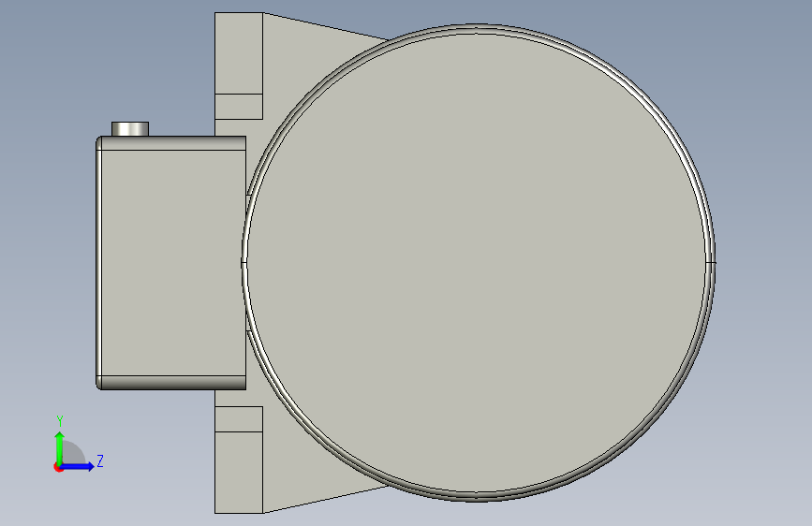Select the lower mounting flange of the model
This screenshot has height=526, width=812.
point(239,460)
